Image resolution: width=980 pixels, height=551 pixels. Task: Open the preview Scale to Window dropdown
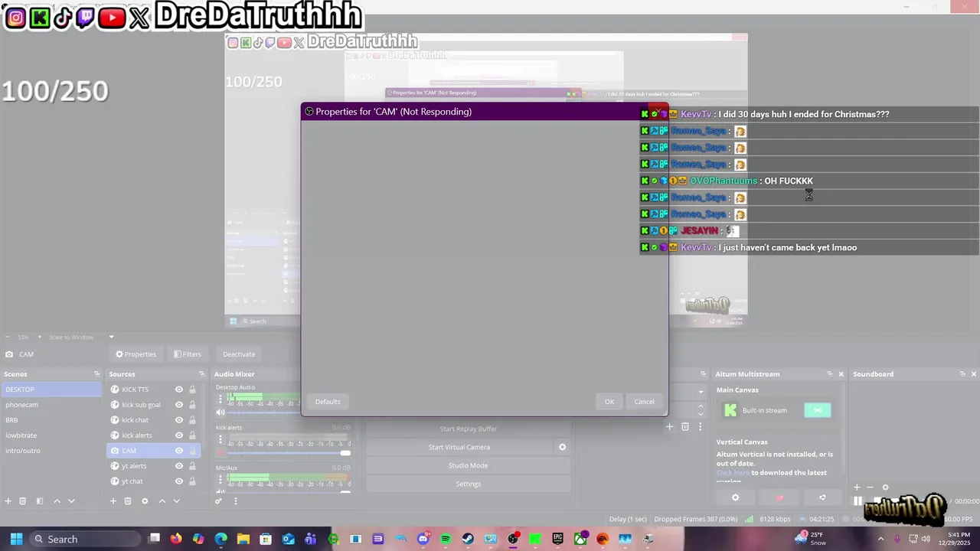[x=111, y=337]
